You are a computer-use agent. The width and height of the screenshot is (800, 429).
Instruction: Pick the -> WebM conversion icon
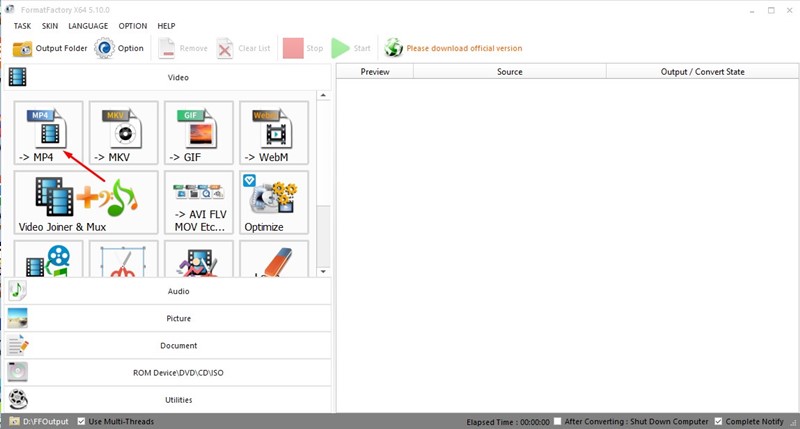(x=273, y=132)
